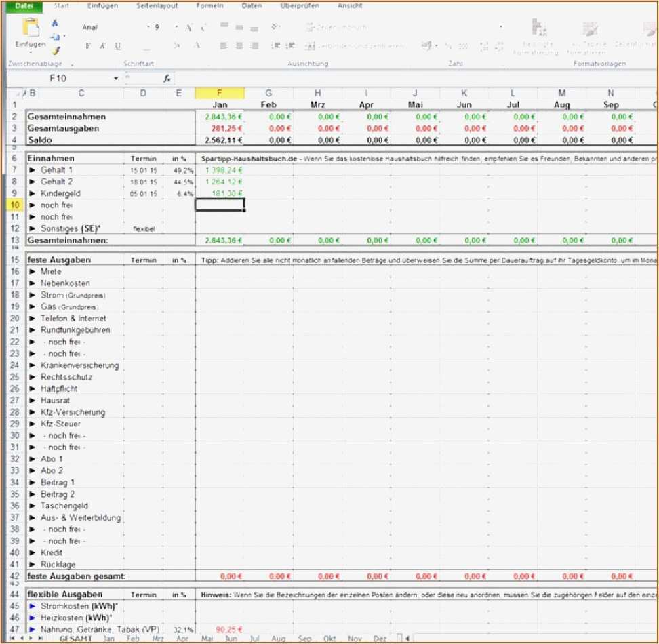
Task: Open the Jan sheet tab
Action: point(109,639)
